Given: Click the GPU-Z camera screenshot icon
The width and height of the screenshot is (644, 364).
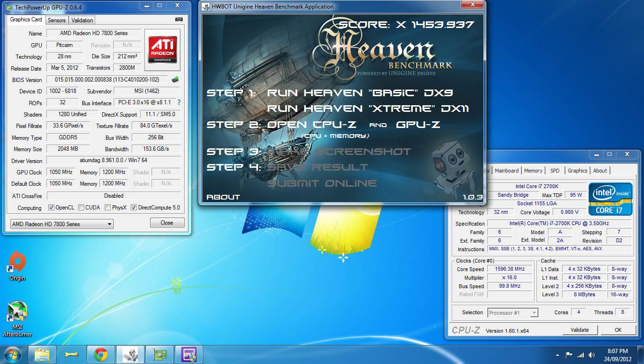Looking at the screenshot, I should [x=179, y=19].
